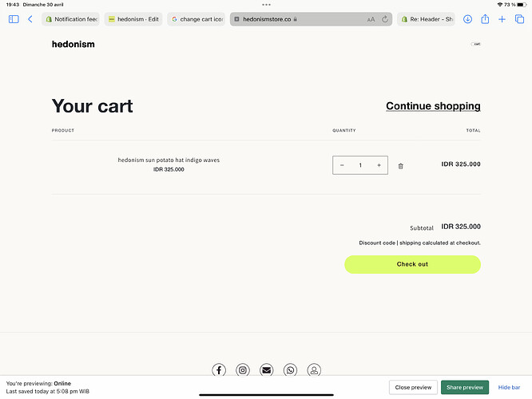Increase quantity with plus button
This screenshot has height=399, width=532.
(379, 165)
